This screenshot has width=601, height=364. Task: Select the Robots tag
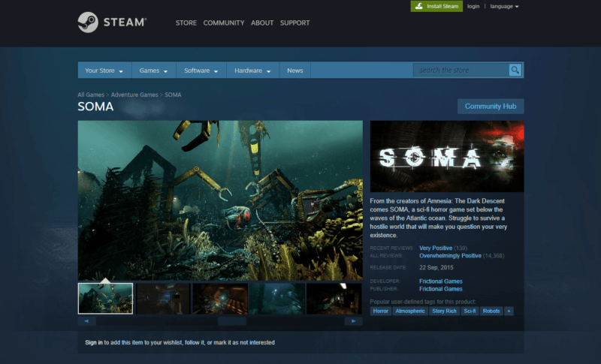click(491, 311)
